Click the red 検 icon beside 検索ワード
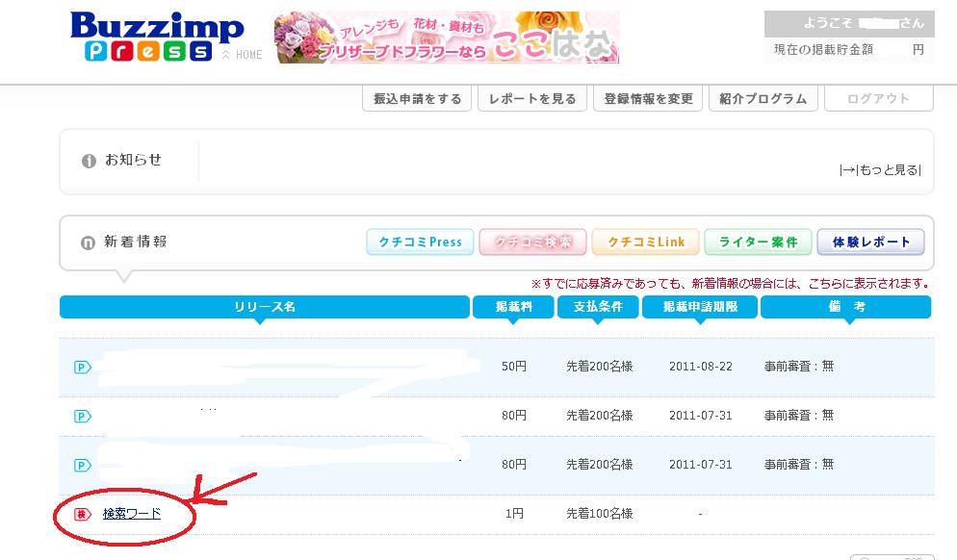957x560 pixels. pos(82,514)
